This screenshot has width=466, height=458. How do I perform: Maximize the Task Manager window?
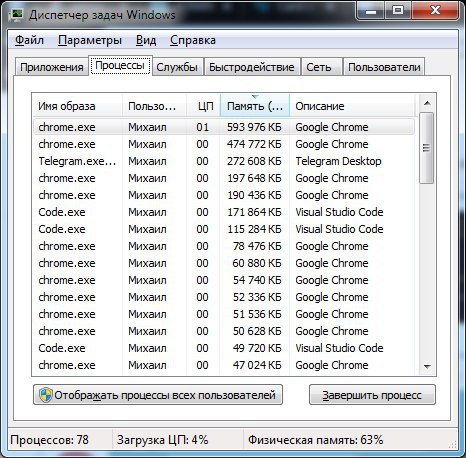(398, 11)
